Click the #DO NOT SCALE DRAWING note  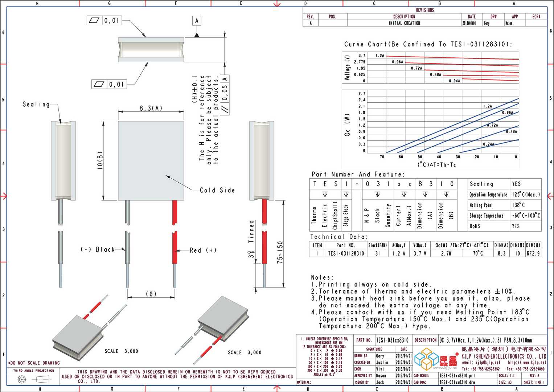(x=34, y=363)
